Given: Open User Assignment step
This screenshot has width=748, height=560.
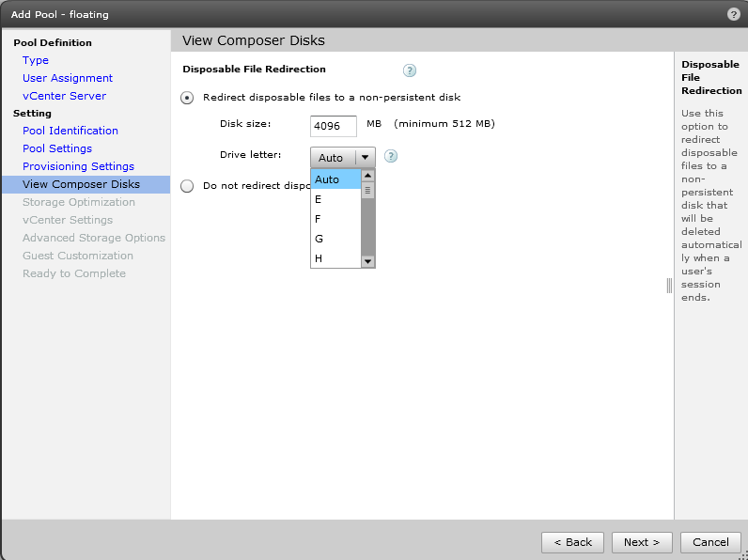Looking at the screenshot, I should (68, 78).
